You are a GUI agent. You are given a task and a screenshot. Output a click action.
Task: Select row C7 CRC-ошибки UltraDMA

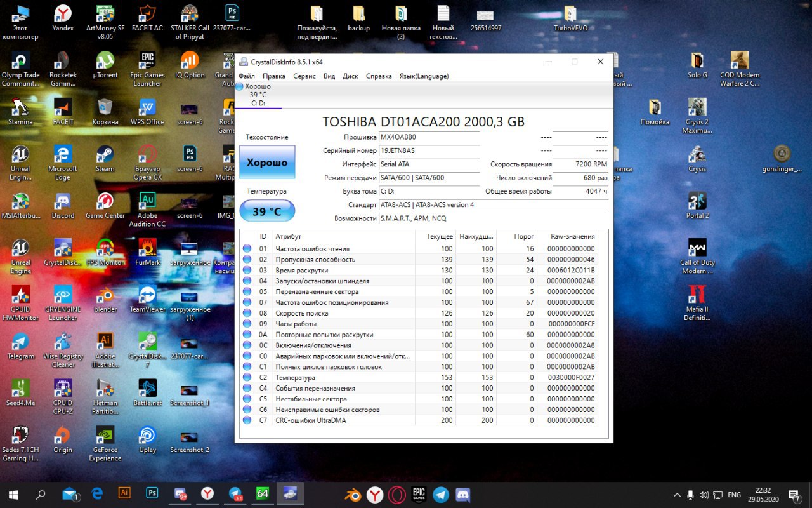tap(420, 420)
